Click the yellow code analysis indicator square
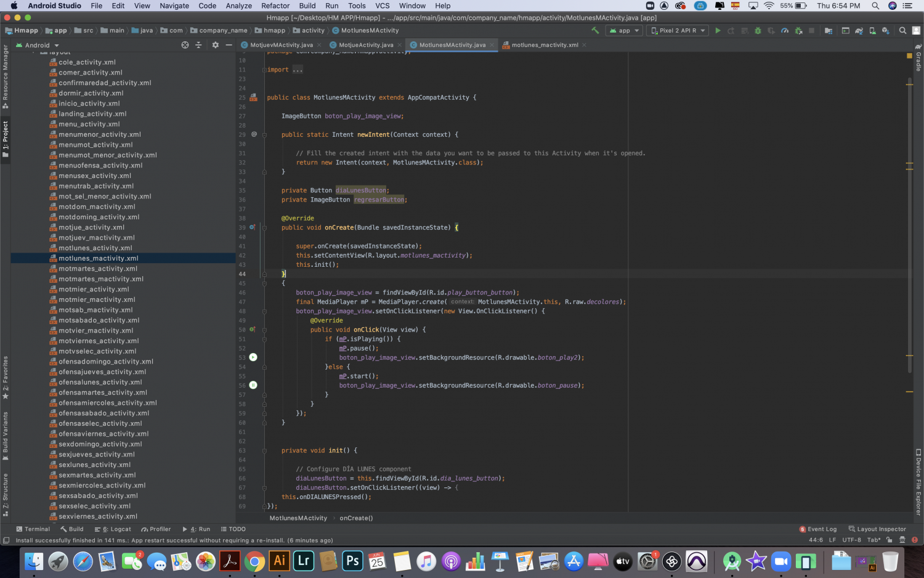The height and width of the screenshot is (578, 924). [x=909, y=55]
